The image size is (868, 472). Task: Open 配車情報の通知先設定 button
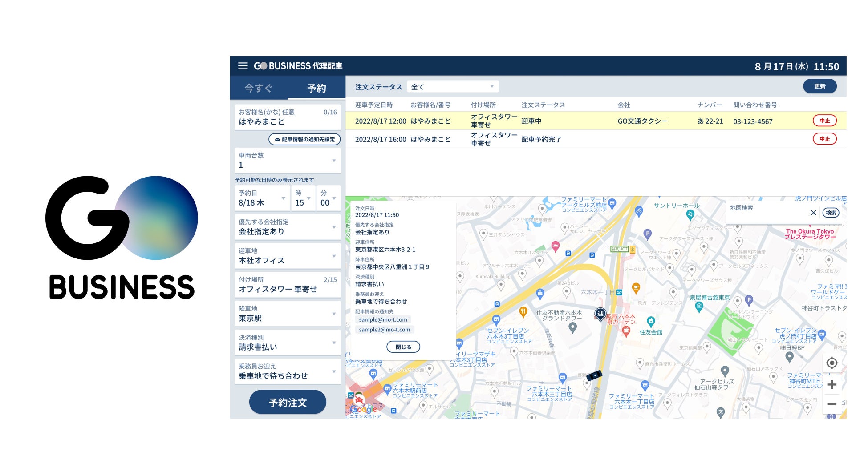point(304,139)
